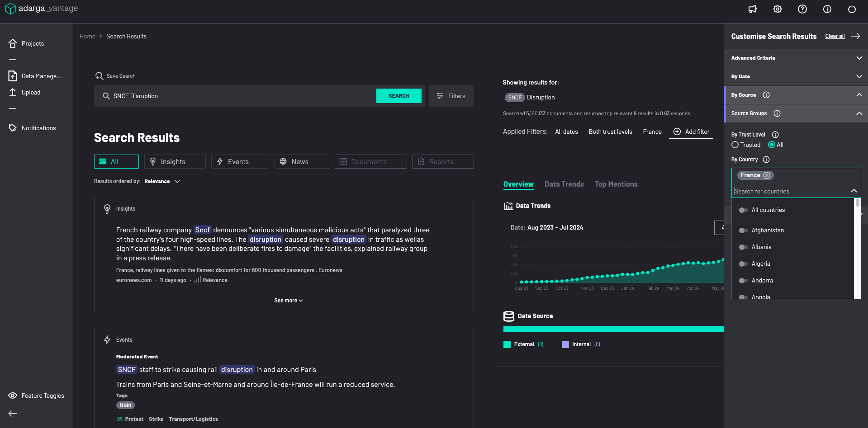
Task: Click the Save Search icon
Action: [x=99, y=76]
